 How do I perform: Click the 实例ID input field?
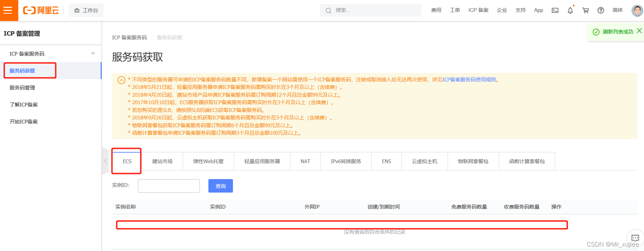click(169, 186)
